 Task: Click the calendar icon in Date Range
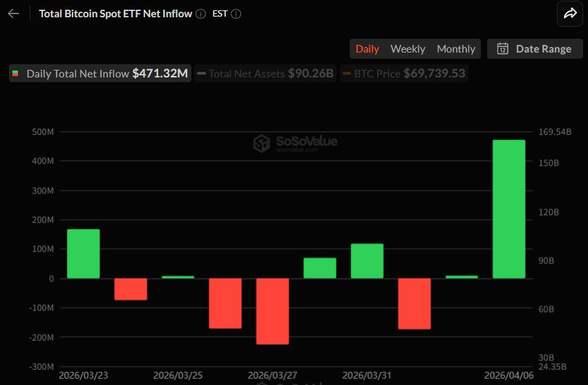[x=503, y=49]
